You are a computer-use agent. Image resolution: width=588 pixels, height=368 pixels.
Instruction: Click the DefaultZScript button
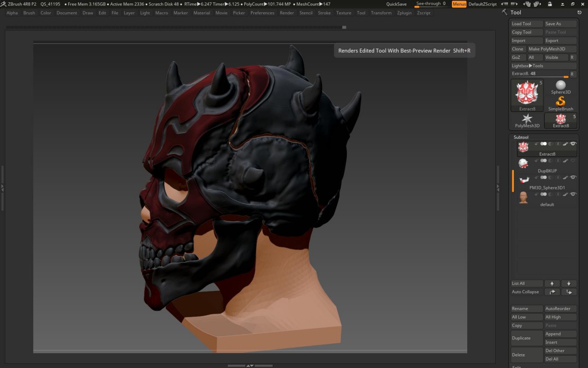(482, 4)
